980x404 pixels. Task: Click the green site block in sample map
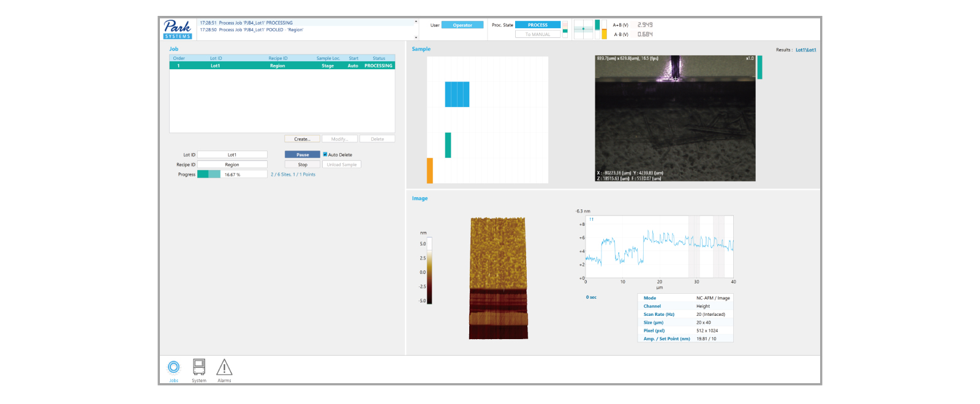click(x=448, y=145)
